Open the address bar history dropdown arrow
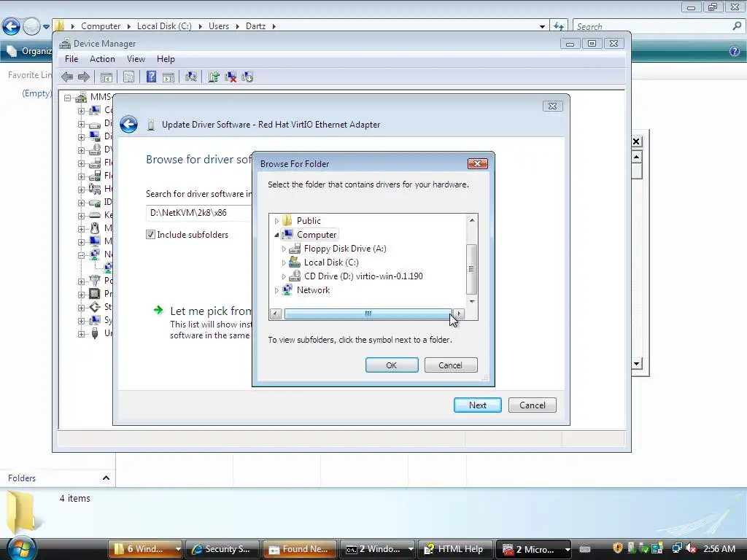 tap(542, 26)
